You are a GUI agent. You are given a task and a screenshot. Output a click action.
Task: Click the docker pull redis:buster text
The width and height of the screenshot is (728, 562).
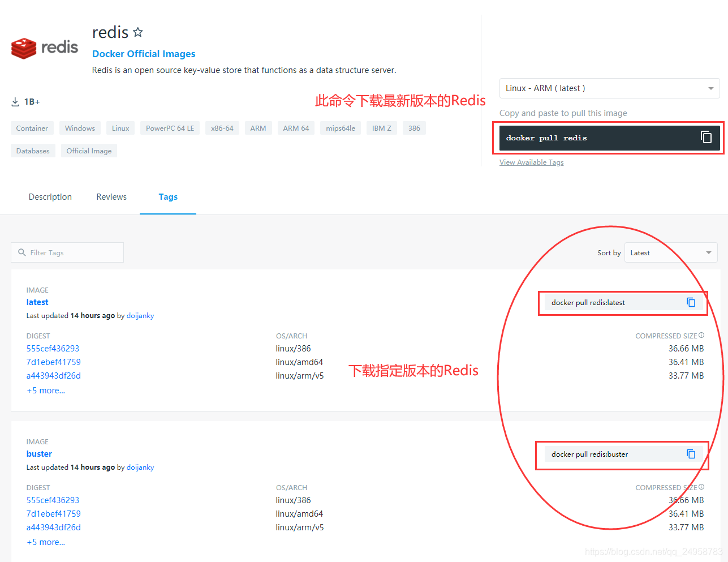pyautogui.click(x=589, y=454)
